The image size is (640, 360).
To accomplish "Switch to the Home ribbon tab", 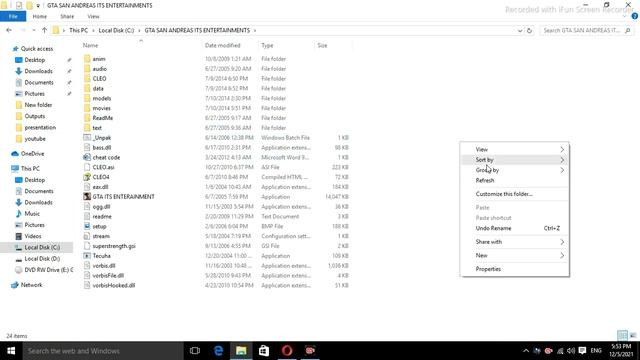I will [x=40, y=16].
